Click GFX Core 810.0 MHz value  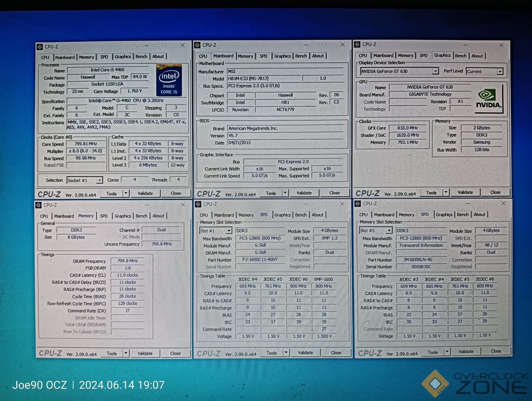(x=408, y=128)
